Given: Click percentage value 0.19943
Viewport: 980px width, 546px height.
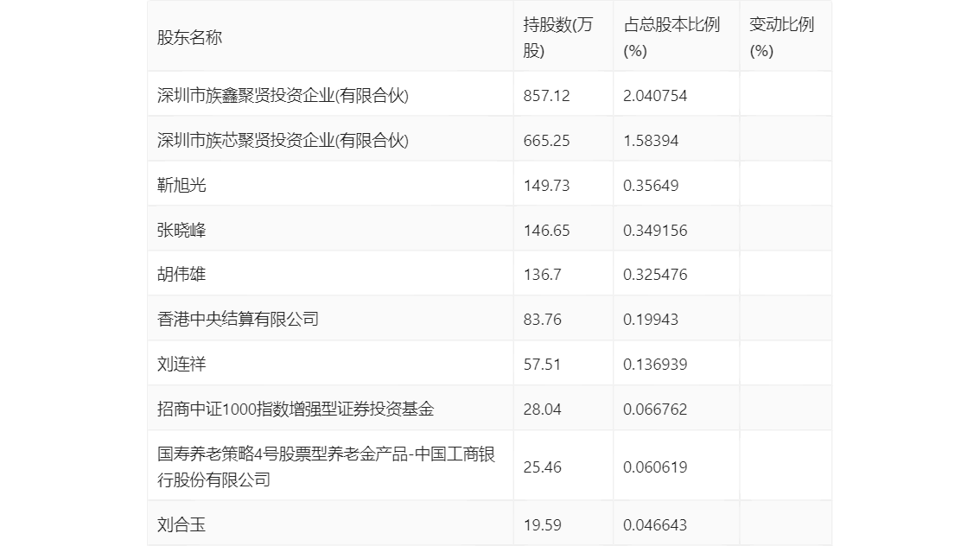Looking at the screenshot, I should (x=651, y=320).
